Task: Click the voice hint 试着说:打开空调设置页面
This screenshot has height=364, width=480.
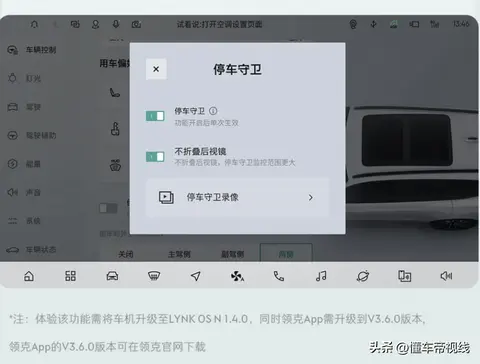Action: [x=219, y=24]
